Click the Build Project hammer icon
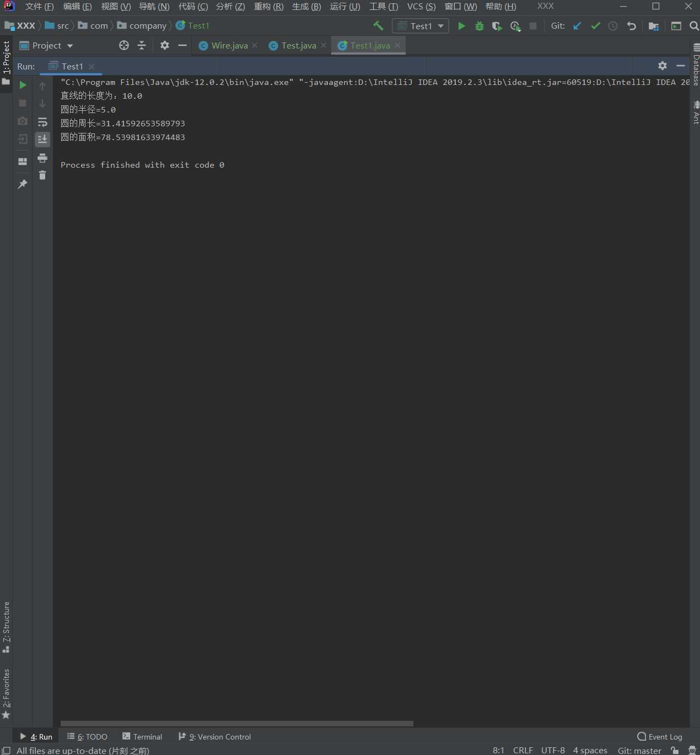Image resolution: width=700 pixels, height=755 pixels. click(378, 26)
